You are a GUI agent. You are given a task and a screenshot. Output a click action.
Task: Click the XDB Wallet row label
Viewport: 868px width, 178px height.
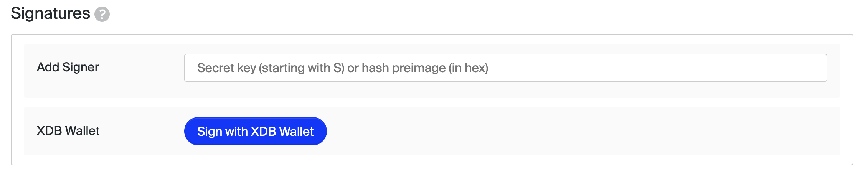pyautogui.click(x=68, y=131)
